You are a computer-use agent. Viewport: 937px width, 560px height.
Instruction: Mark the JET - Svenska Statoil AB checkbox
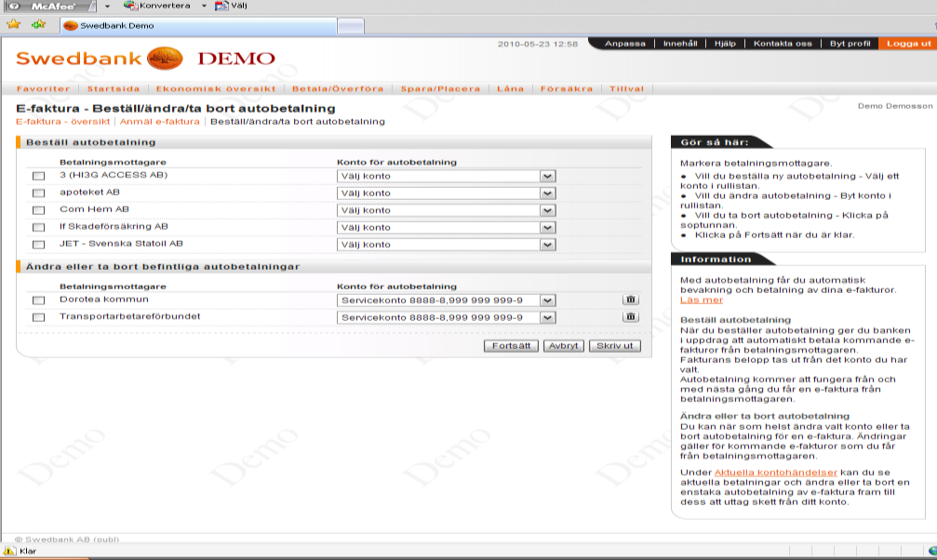click(39, 245)
